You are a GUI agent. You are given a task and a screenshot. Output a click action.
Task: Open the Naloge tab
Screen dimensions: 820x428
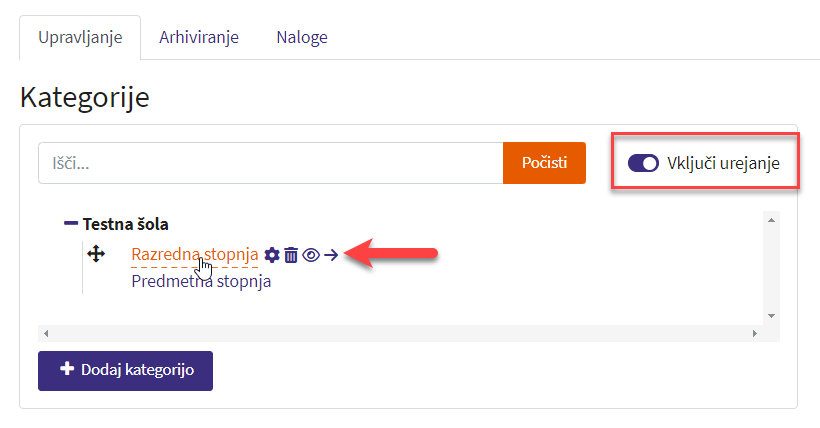[301, 38]
